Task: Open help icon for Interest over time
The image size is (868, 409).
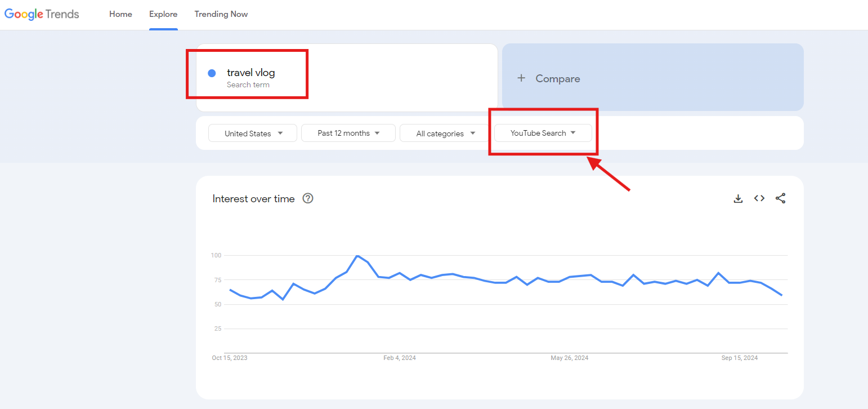Action: pos(308,198)
